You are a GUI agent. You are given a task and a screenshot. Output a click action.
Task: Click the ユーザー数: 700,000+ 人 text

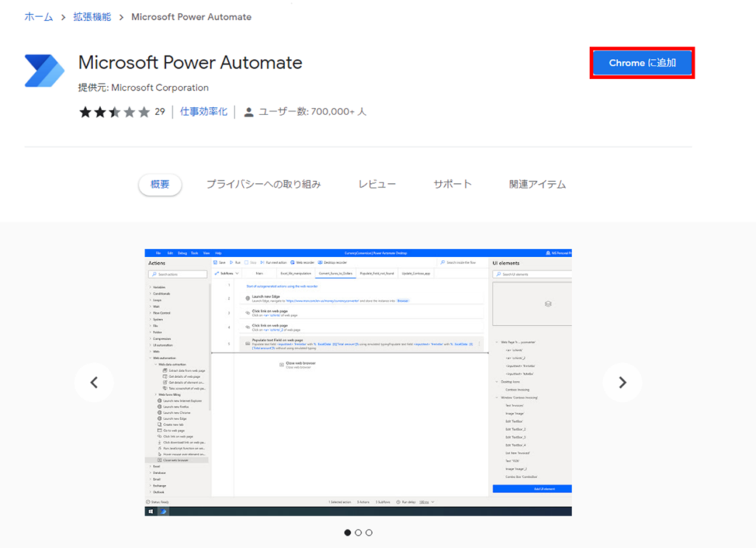312,112
